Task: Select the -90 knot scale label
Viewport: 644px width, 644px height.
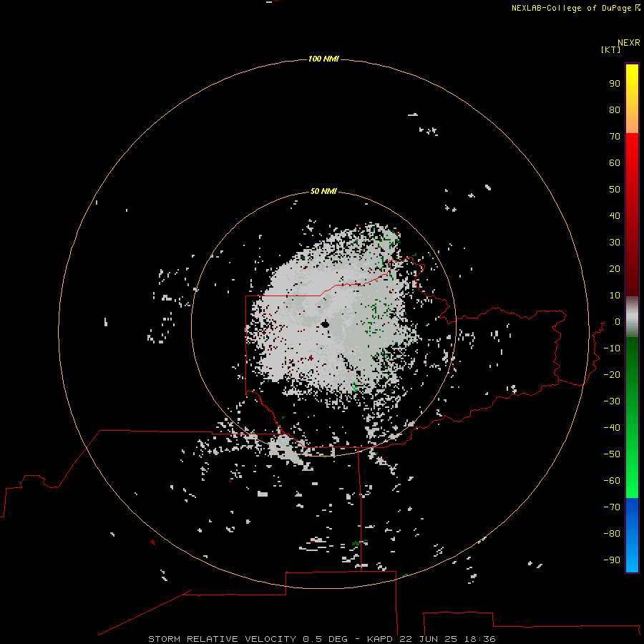Action: 612,560
